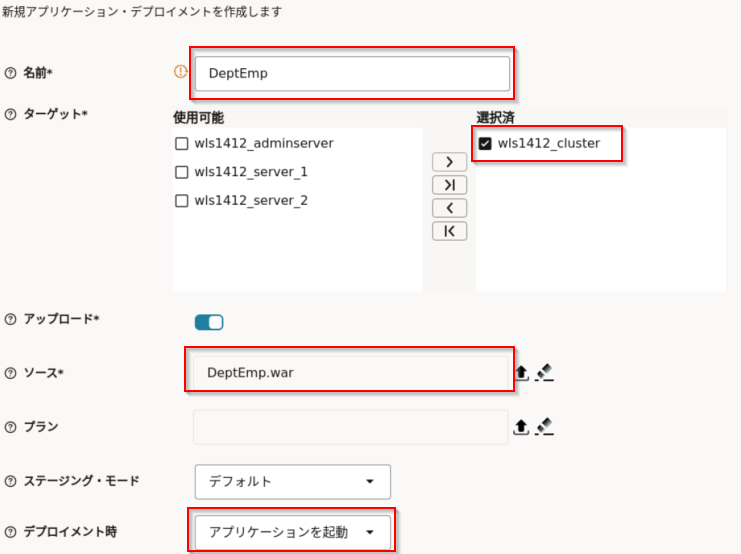Click the move selected left arrow button
This screenshot has width=741, height=554.
coord(449,208)
